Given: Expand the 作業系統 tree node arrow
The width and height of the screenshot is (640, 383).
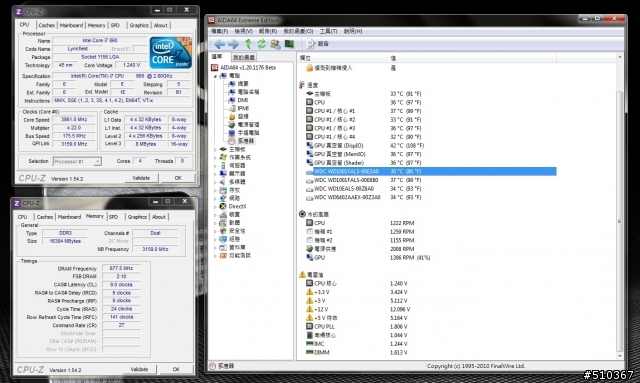Looking at the screenshot, I should (215, 158).
